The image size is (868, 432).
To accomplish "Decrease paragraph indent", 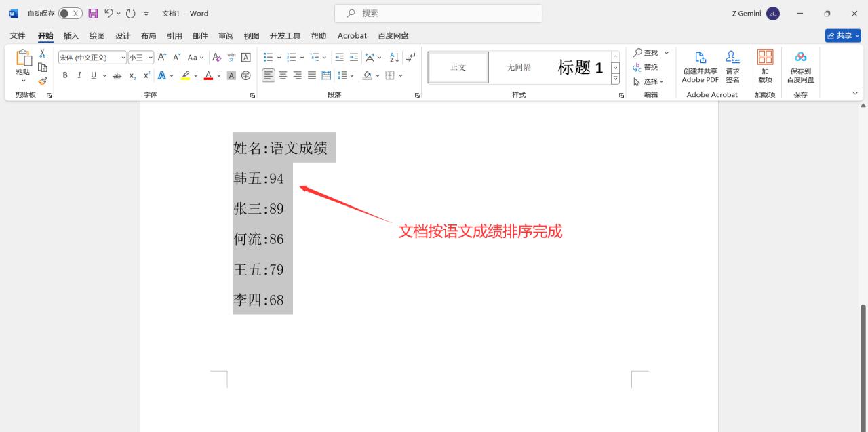I will (340, 58).
